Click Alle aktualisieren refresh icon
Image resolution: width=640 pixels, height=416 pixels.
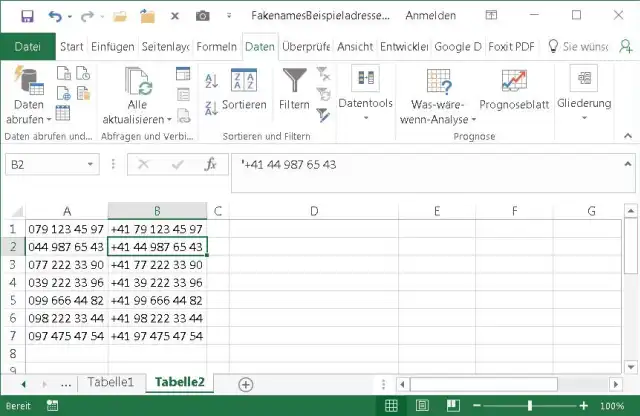tap(138, 82)
